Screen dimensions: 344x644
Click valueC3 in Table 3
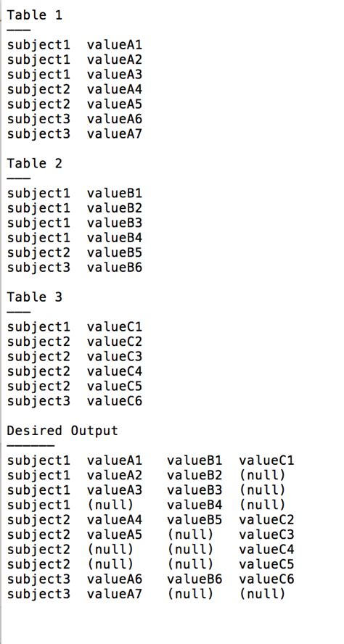click(115, 357)
